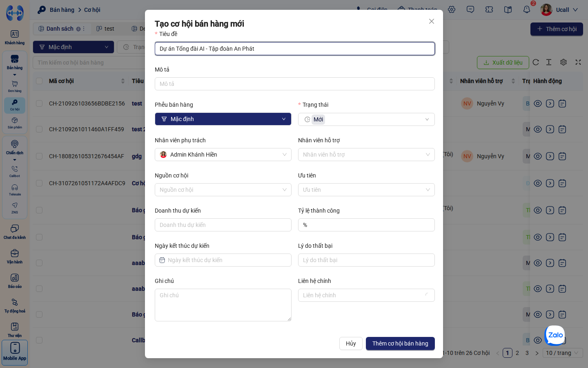Viewport: 588px width, 368px height.
Task: Open Thư viện sidebar item
Action: pos(15,330)
